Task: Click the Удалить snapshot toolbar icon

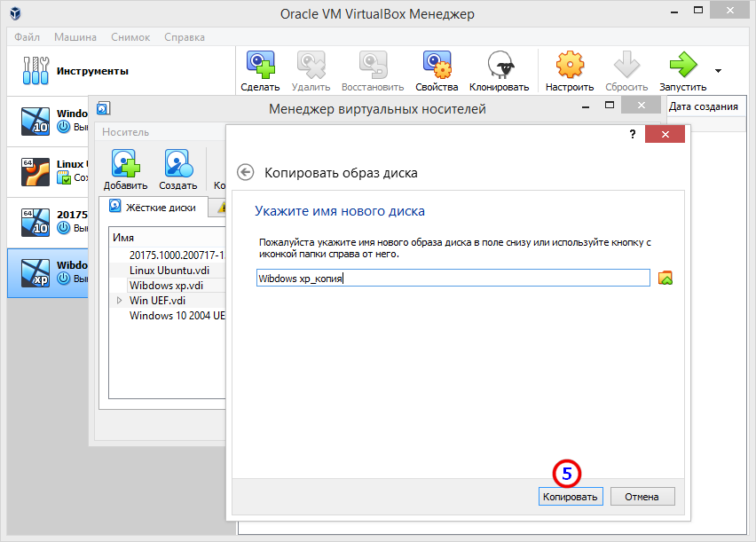Action: coord(311,65)
